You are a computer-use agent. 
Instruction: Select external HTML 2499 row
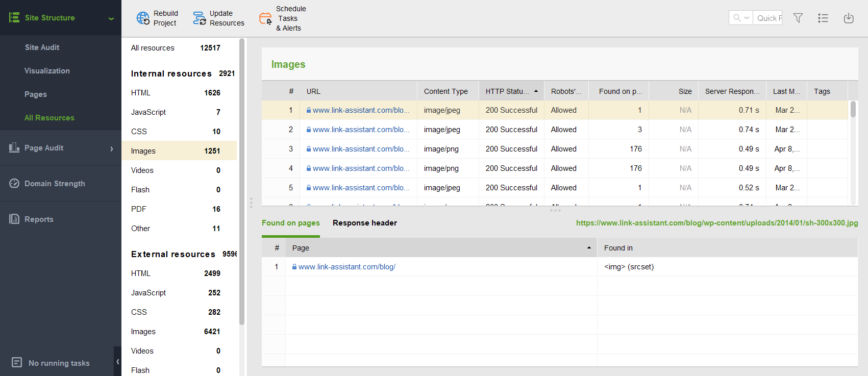coord(179,273)
